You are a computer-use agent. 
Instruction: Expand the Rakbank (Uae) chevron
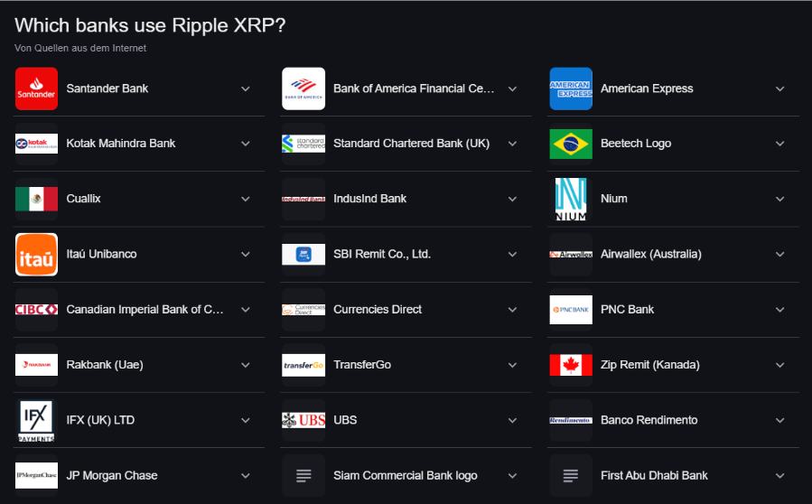click(x=246, y=365)
